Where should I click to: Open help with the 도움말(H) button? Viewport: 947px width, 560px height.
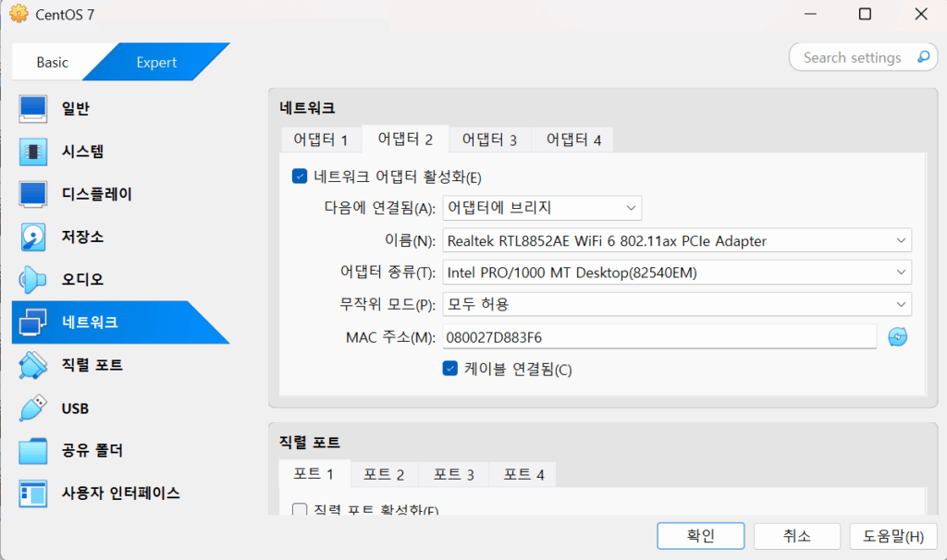click(x=893, y=535)
